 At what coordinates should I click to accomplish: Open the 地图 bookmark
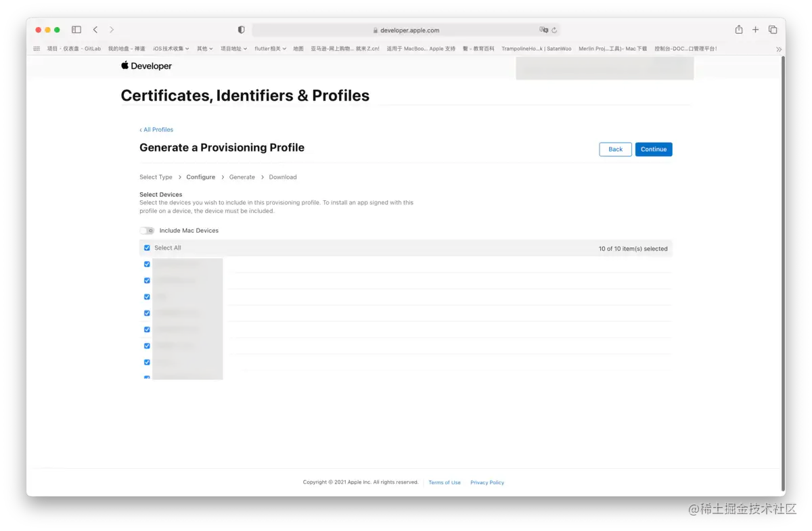(x=298, y=49)
